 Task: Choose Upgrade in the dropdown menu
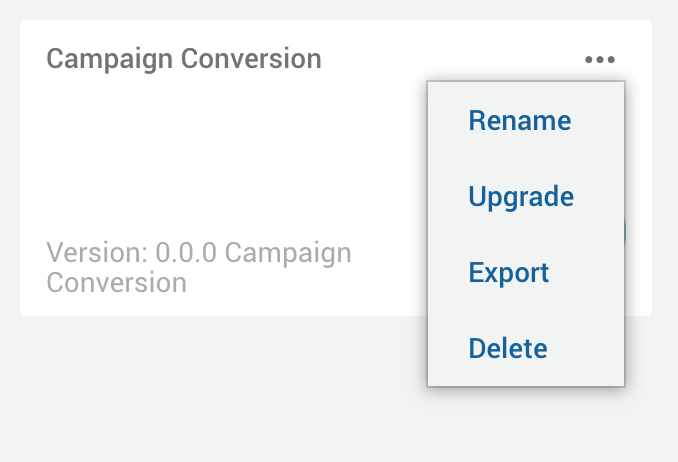point(520,197)
